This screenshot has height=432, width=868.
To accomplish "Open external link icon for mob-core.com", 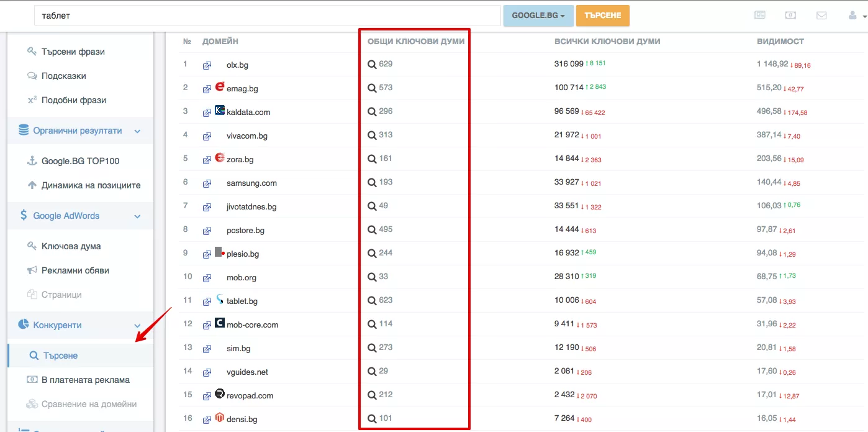I will pos(207,325).
